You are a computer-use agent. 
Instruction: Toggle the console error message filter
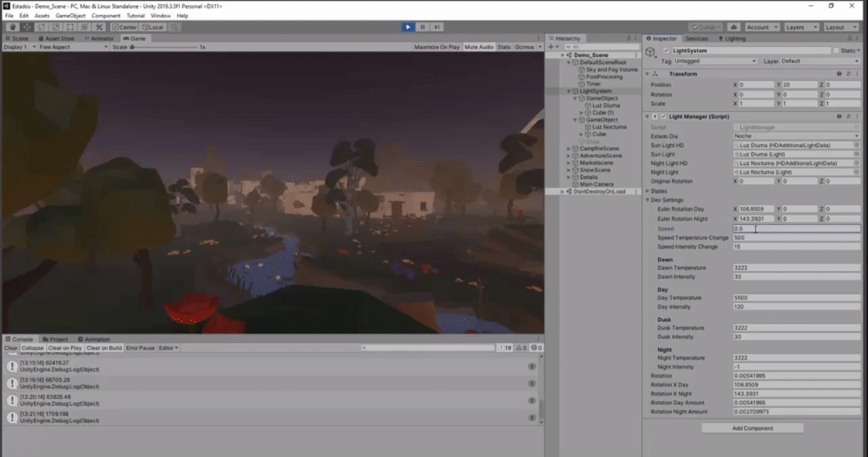(x=536, y=348)
